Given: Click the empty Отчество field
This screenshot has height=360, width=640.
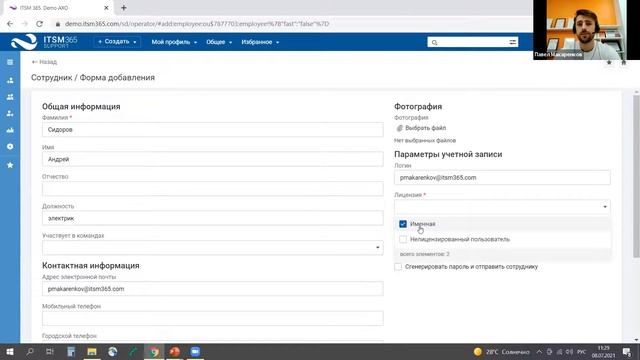Looking at the screenshot, I should click(x=213, y=189).
